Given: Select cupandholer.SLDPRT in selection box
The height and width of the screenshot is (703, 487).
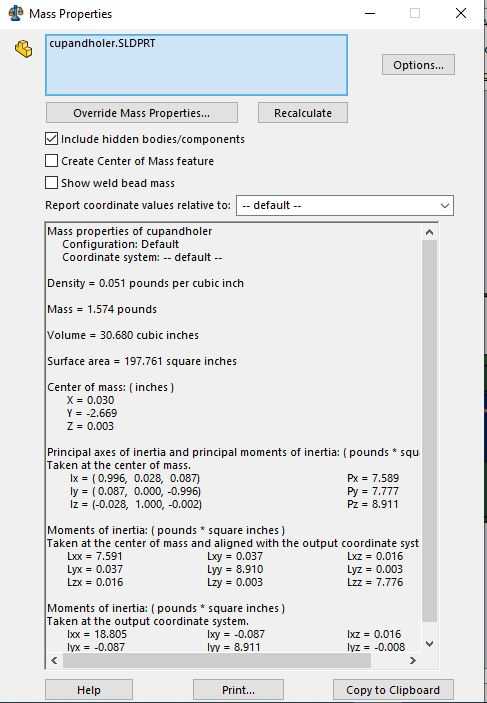Looking at the screenshot, I should click(102, 43).
